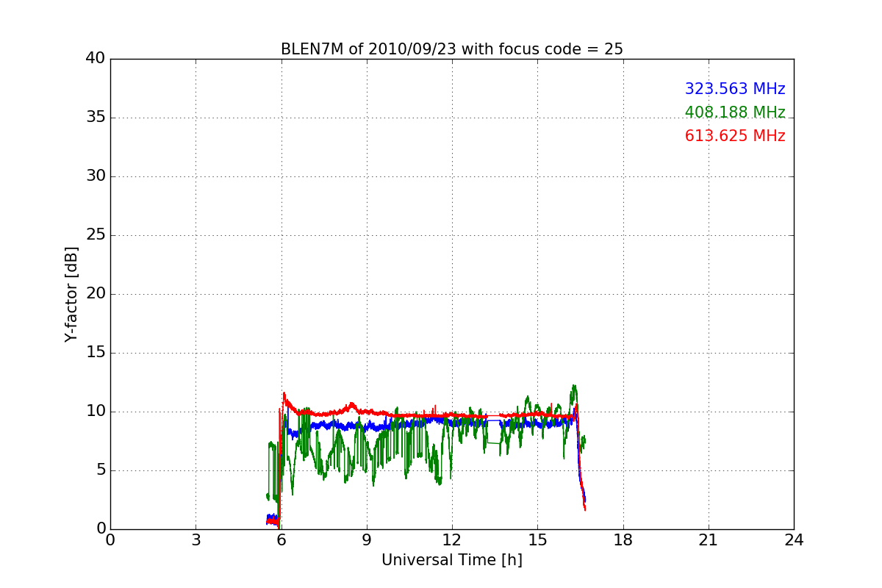This screenshot has height=588, width=882.
Task: Click the x-axis tick label 18
Action: tap(623, 539)
